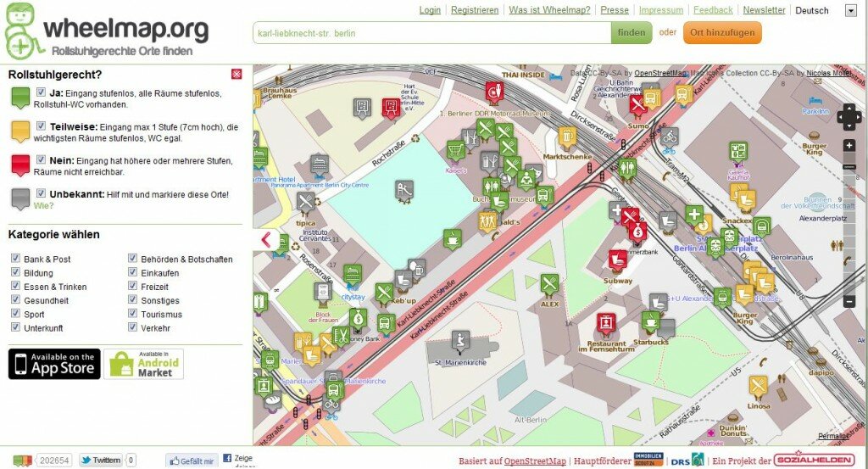
Task: Click the green Keb'up restaurant marker
Action: pos(384,294)
